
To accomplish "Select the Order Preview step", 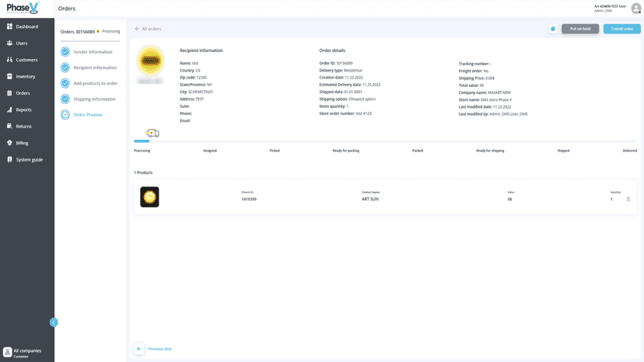I will click(88, 115).
